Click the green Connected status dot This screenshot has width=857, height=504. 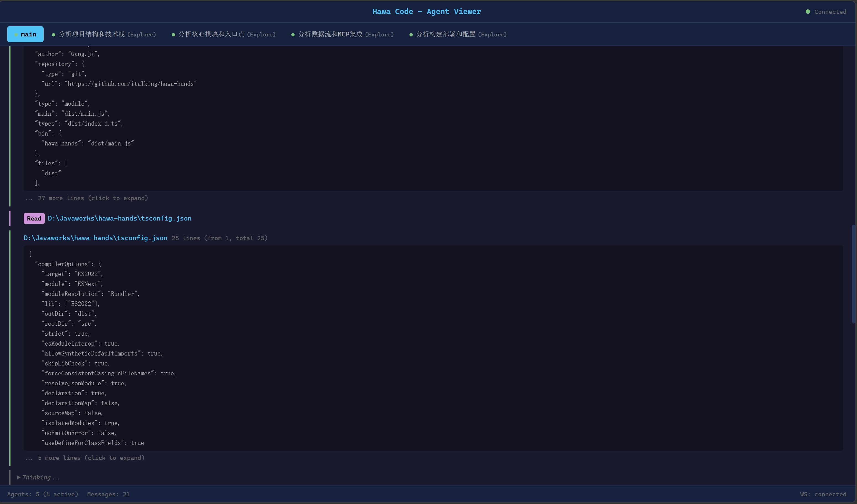tap(808, 12)
